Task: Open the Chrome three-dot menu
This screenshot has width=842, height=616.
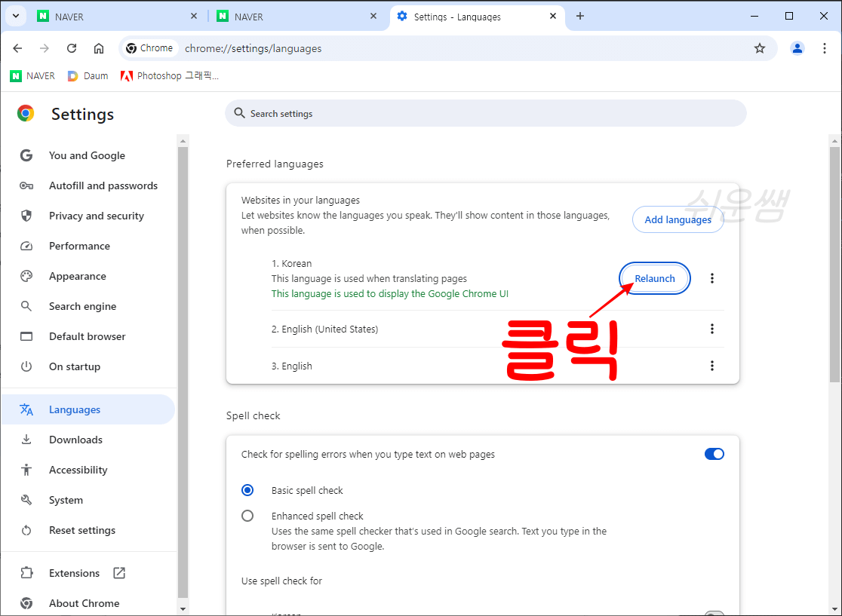Action: 825,48
